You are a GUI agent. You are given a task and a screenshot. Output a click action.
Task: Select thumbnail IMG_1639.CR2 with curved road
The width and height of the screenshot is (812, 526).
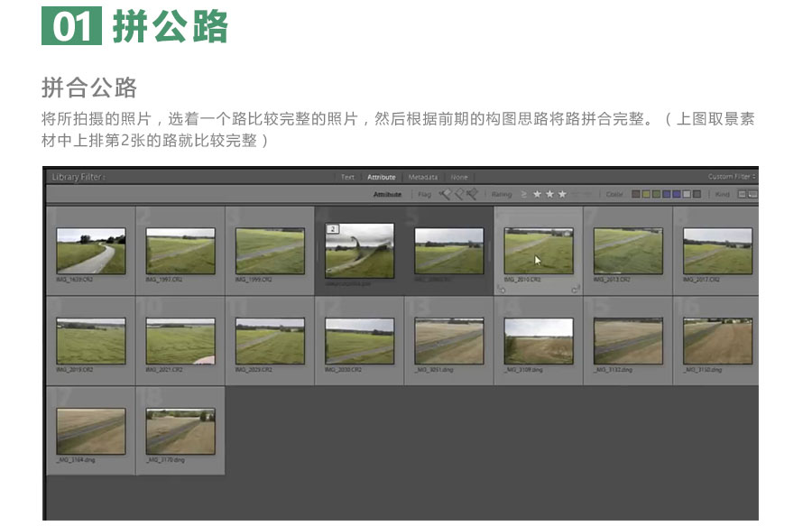point(90,251)
